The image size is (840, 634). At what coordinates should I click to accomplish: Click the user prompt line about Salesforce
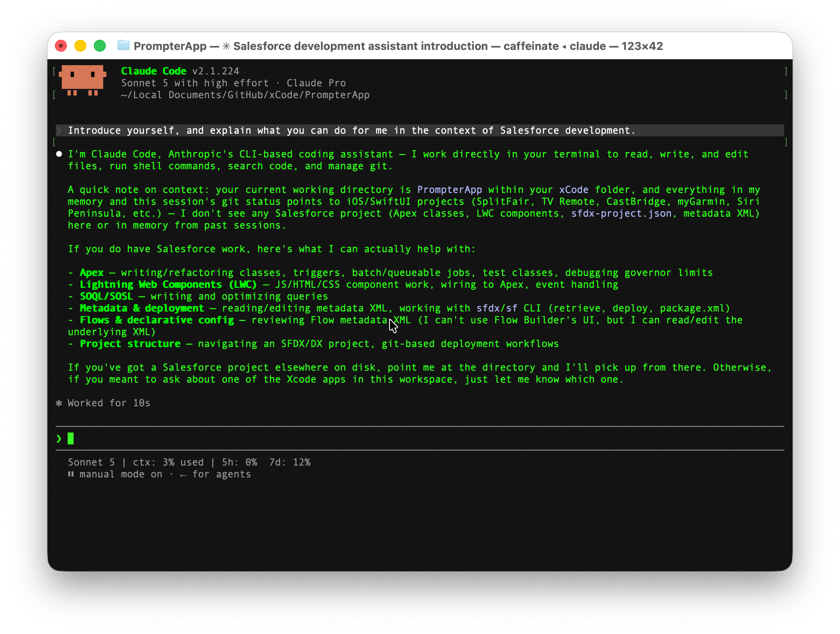(x=420, y=130)
